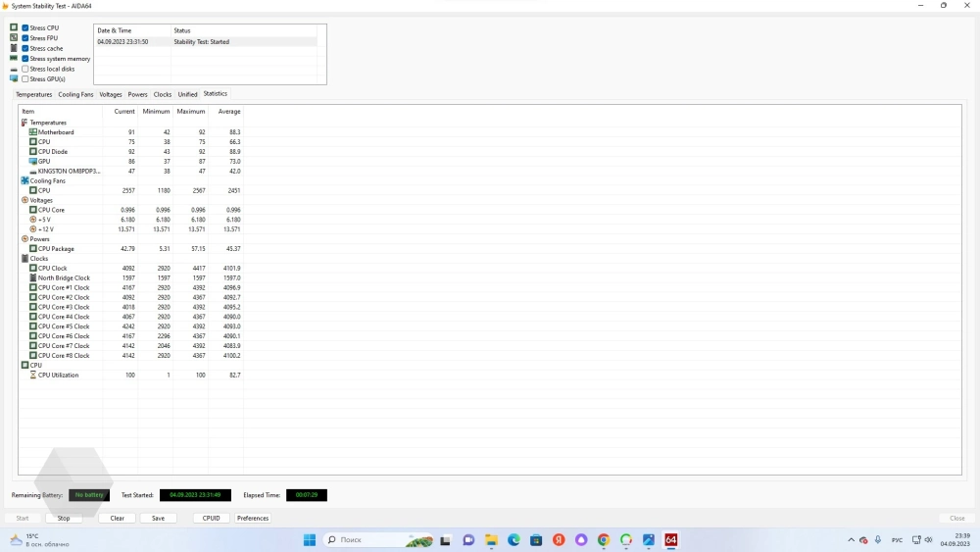980x552 pixels.
Task: Enable the Stress local disks checkbox
Action: click(x=25, y=69)
